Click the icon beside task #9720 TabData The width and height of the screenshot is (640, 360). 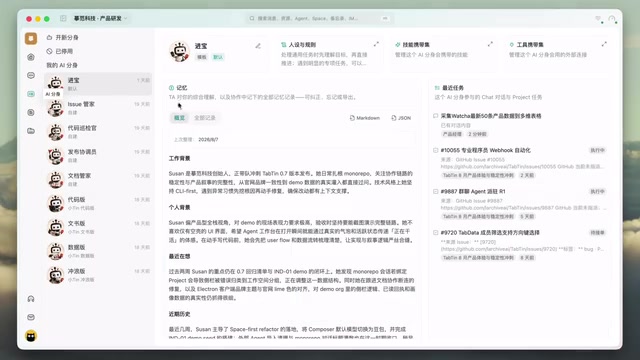pyautogui.click(x=436, y=233)
